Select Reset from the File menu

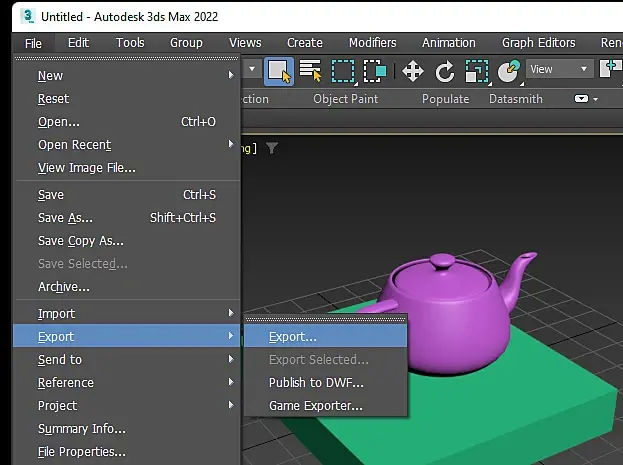click(x=127, y=99)
